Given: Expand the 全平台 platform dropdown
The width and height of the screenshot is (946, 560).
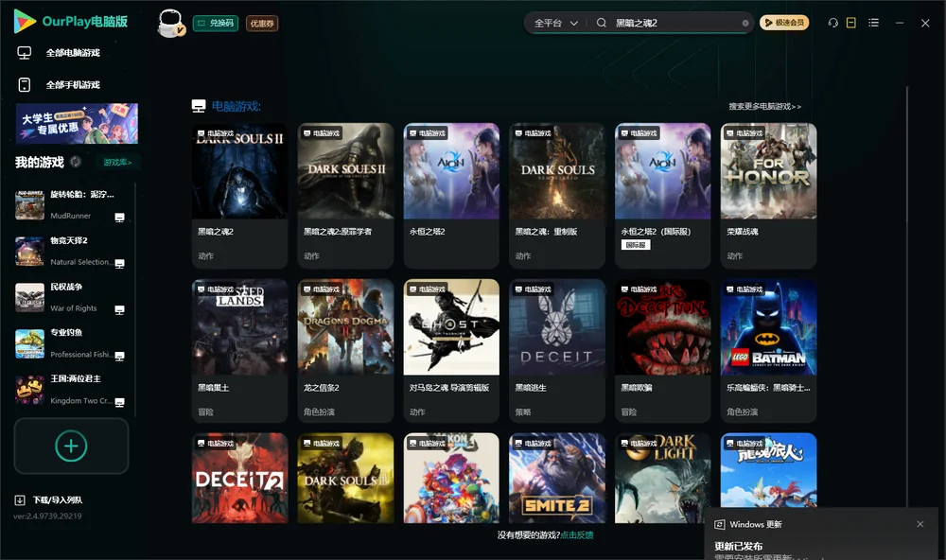Looking at the screenshot, I should pos(555,23).
